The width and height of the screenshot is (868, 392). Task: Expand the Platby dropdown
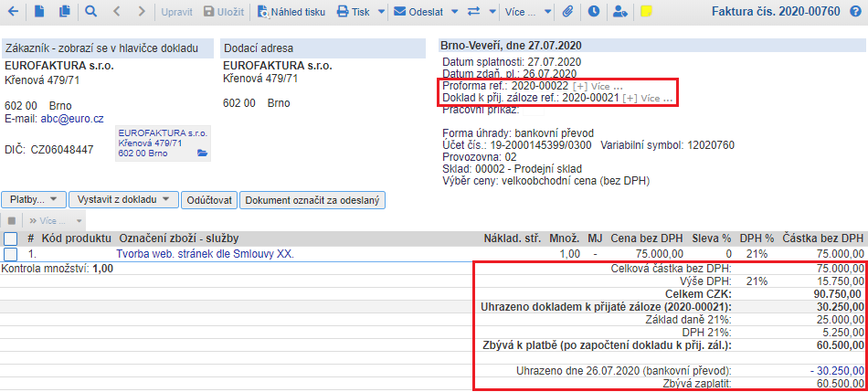coord(36,199)
